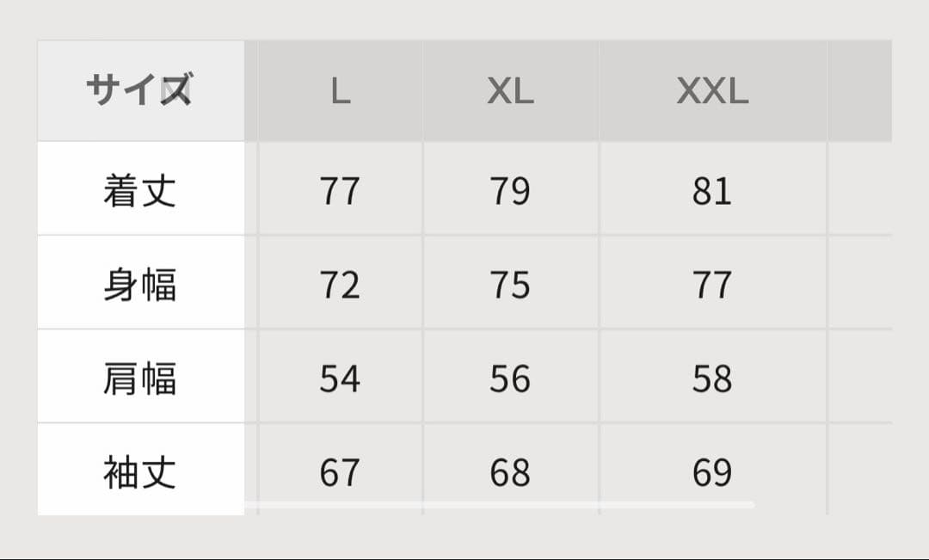Viewport: 929px width, 560px height.
Task: Click the L 袖丈 value 67
Action: 340,473
